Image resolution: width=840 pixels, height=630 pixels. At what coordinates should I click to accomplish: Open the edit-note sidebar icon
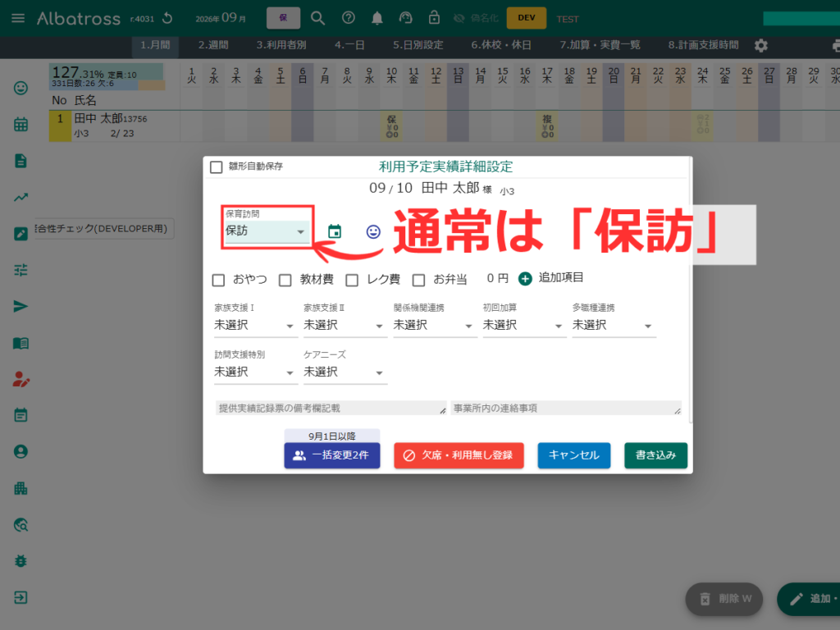[21, 234]
